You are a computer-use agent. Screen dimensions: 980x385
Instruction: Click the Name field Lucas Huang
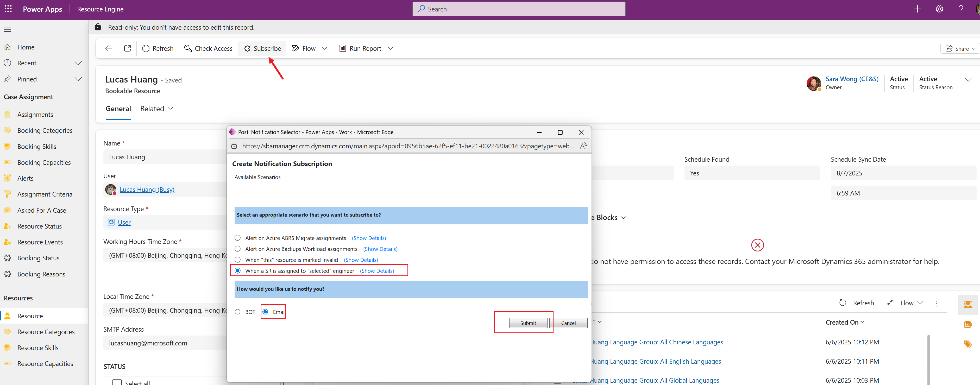165,157
